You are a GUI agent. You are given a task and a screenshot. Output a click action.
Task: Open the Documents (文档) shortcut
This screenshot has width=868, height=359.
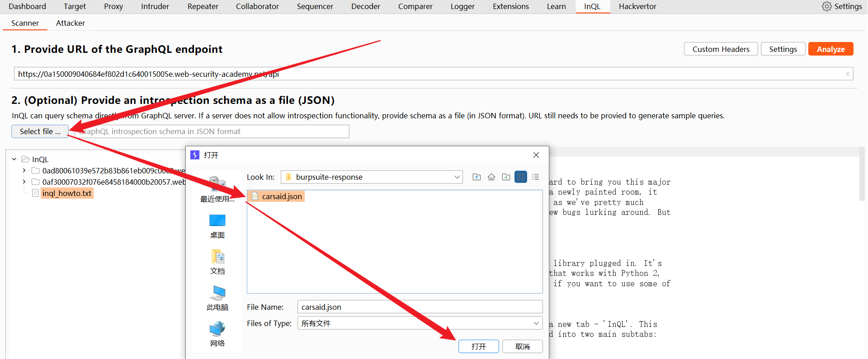pos(217,262)
